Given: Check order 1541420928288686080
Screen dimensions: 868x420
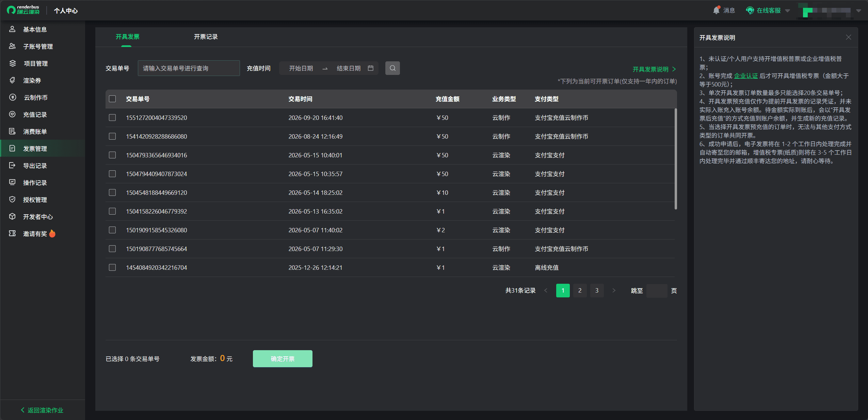Looking at the screenshot, I should [112, 136].
